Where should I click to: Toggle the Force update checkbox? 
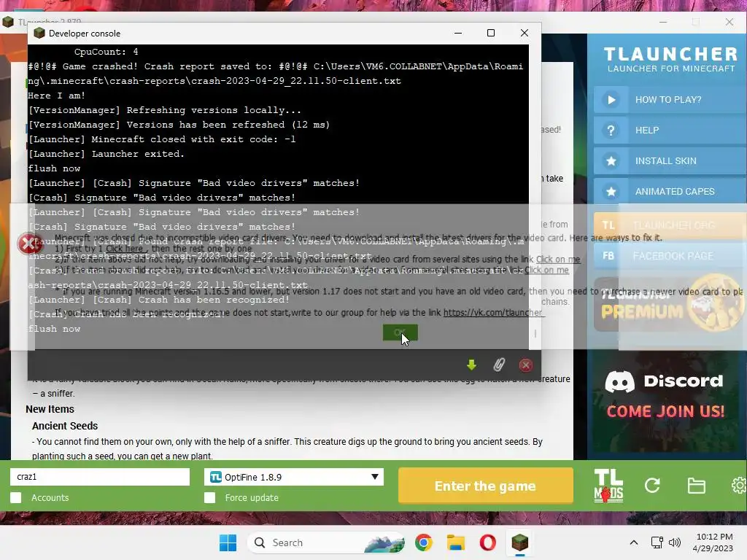[209, 497]
